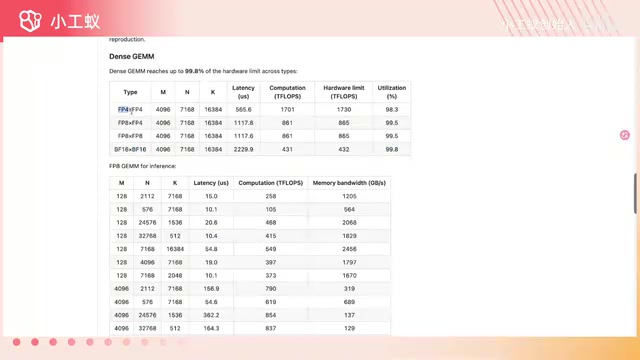Click the 564 memory bandwidth cell
Viewport: 640px width, 360px height.
point(349,209)
